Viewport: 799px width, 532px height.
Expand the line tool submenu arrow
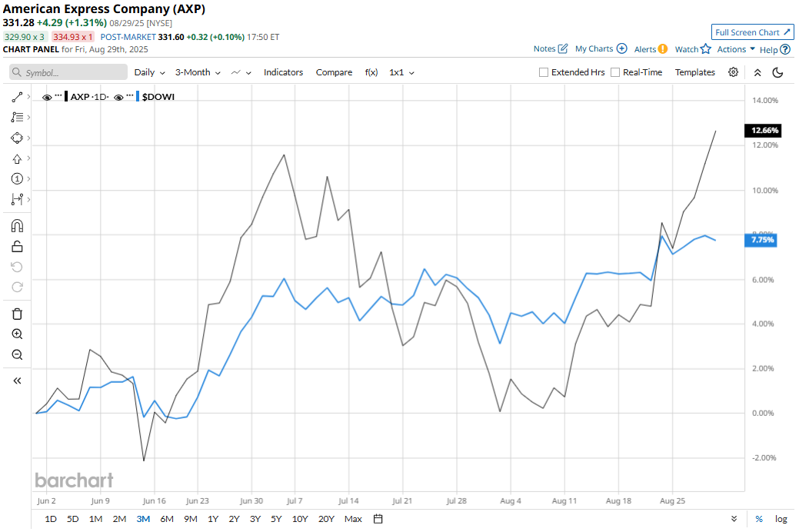[28, 96]
